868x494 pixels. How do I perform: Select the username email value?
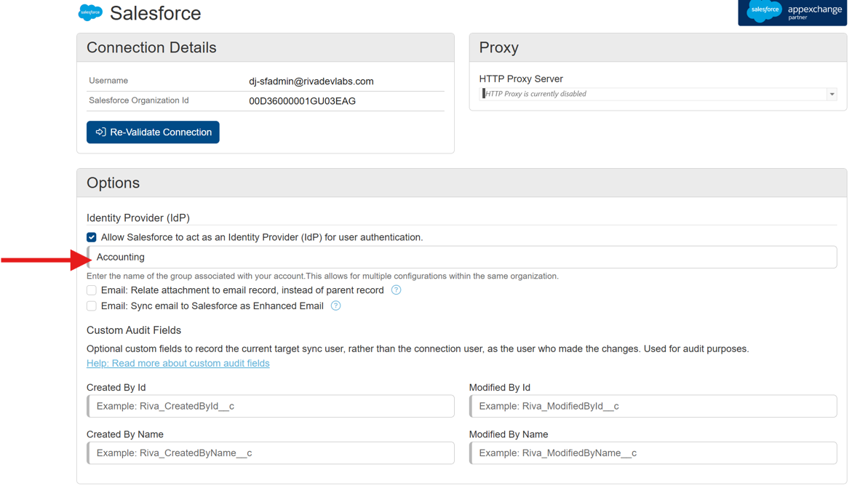tap(311, 81)
